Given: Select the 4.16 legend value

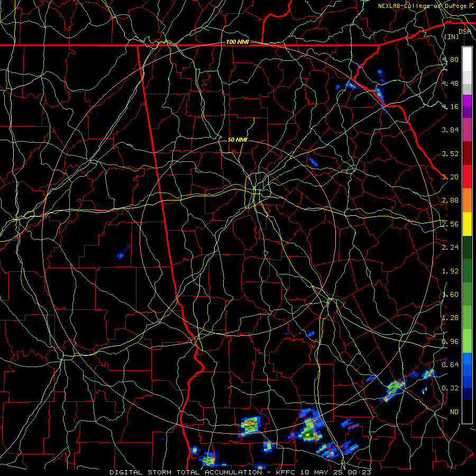Looking at the screenshot, I should pos(450,106).
